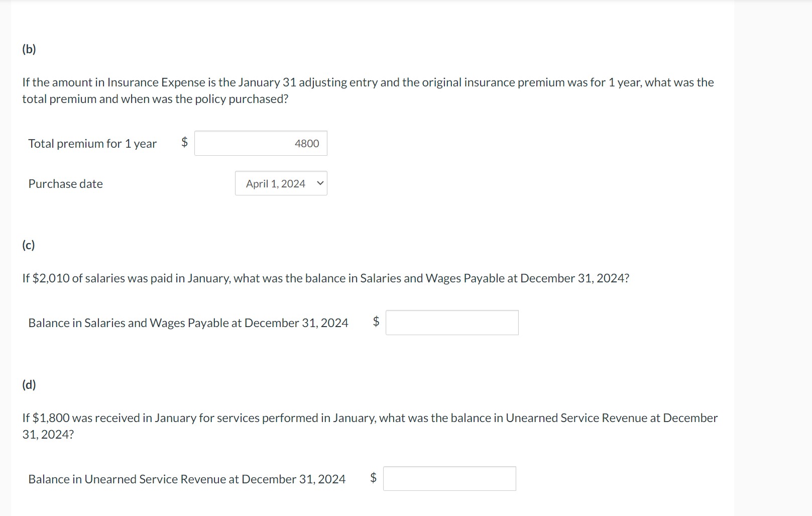812x516 pixels.
Task: Focus the Total premium for 1 year field
Action: pos(261,143)
